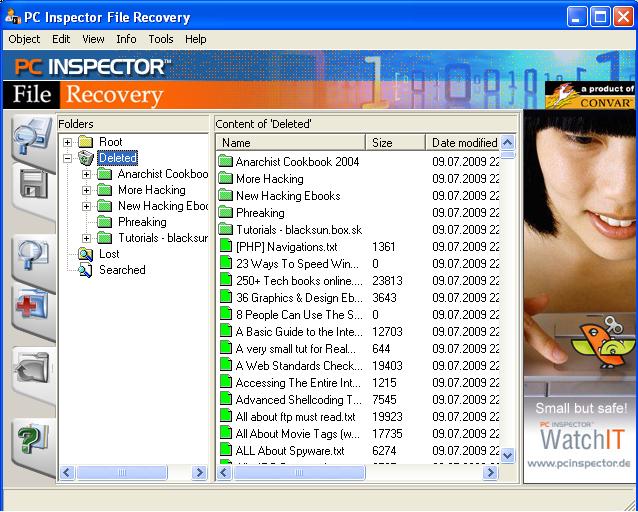The height and width of the screenshot is (512, 638).
Task: Expand More Hacking tree node
Action: coord(86,190)
